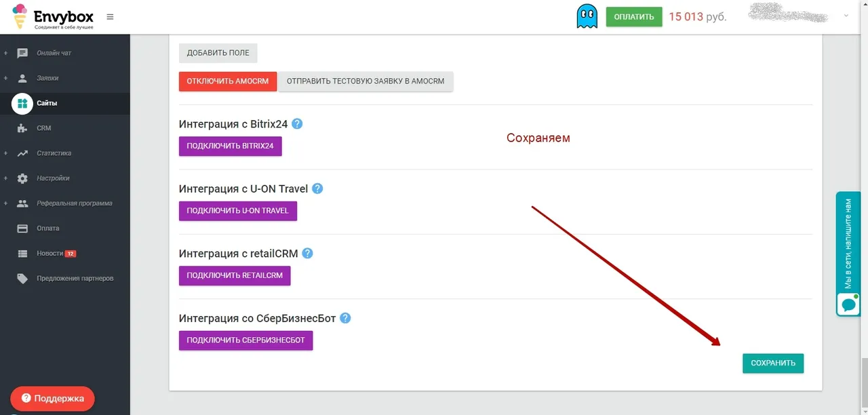Click heading Интеграция с Bitrix24
The width and height of the screenshot is (868, 415).
click(233, 124)
